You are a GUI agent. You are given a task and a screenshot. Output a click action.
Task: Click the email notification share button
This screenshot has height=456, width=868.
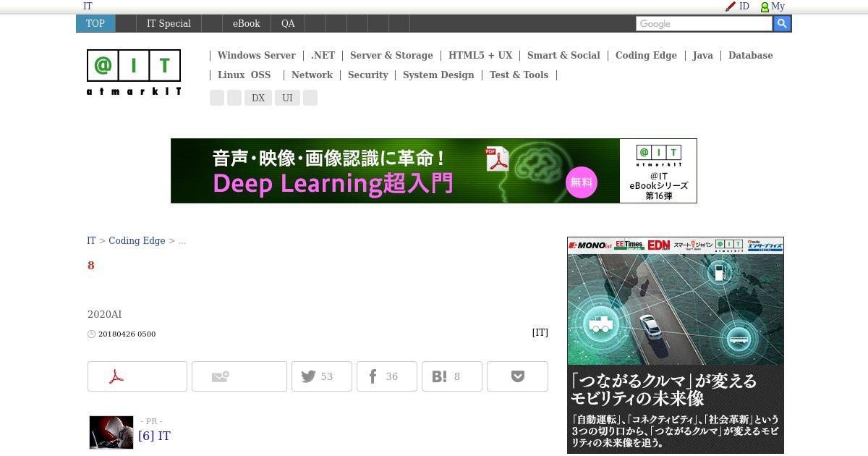(x=239, y=376)
